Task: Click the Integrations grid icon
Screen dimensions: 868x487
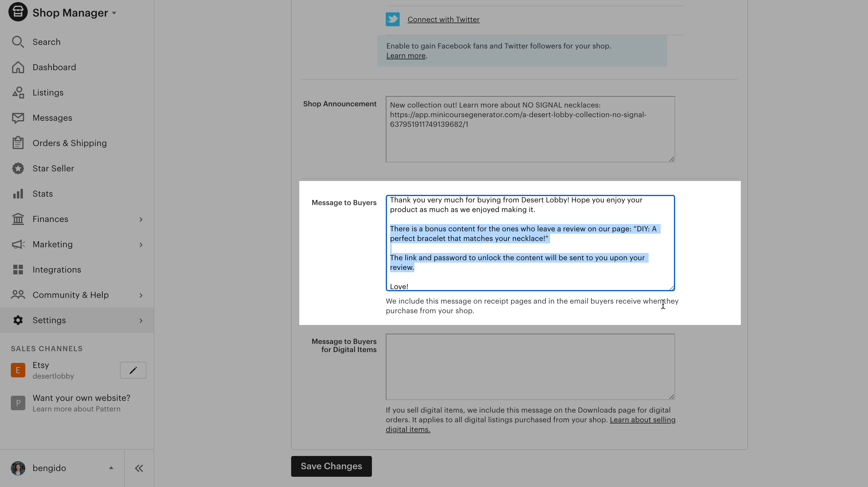Action: pyautogui.click(x=18, y=270)
